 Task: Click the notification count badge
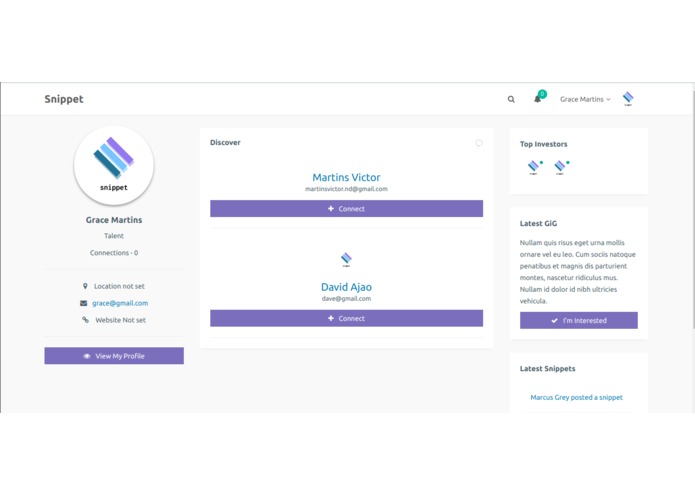(x=542, y=93)
